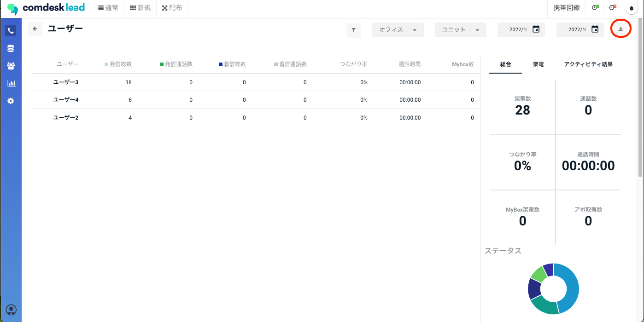Open the bar chart reports icon
The image size is (644, 322).
point(11,83)
